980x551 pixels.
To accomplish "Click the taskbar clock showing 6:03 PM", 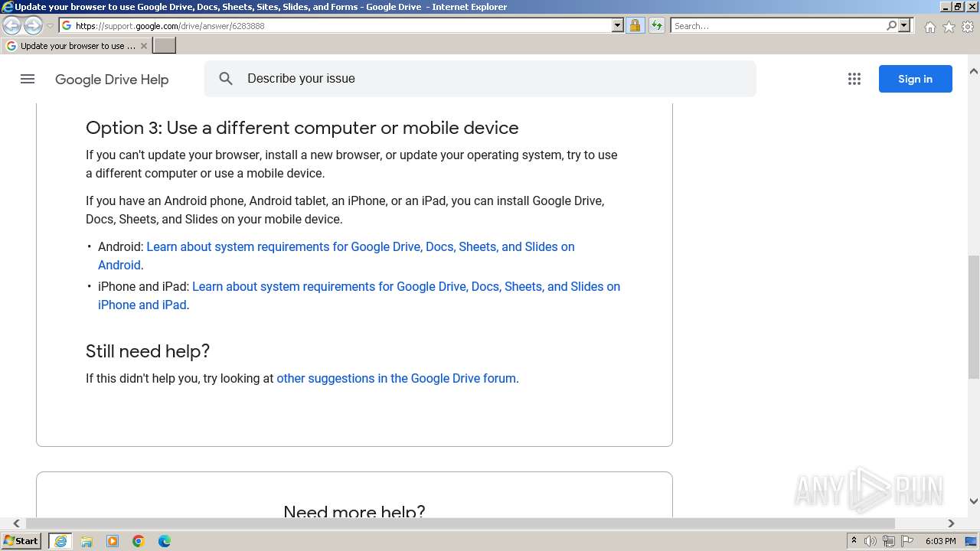I will click(x=941, y=541).
